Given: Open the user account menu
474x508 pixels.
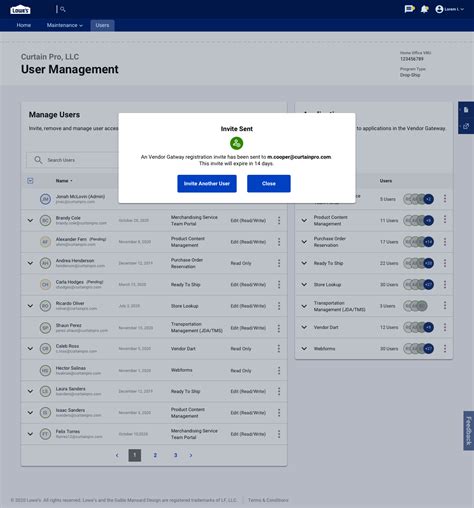Looking at the screenshot, I should [449, 9].
